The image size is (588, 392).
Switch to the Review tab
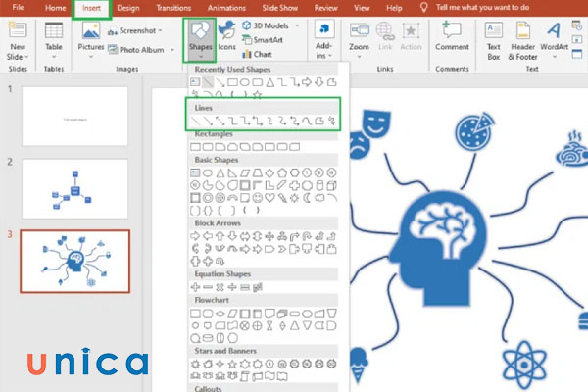(326, 8)
